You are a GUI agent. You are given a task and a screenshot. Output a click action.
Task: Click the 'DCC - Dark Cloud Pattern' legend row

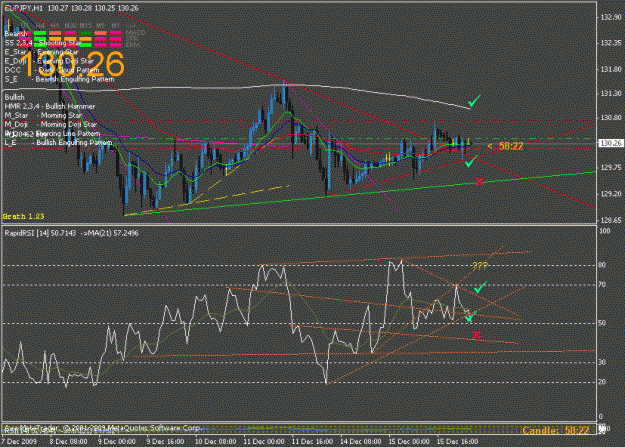coord(52,70)
